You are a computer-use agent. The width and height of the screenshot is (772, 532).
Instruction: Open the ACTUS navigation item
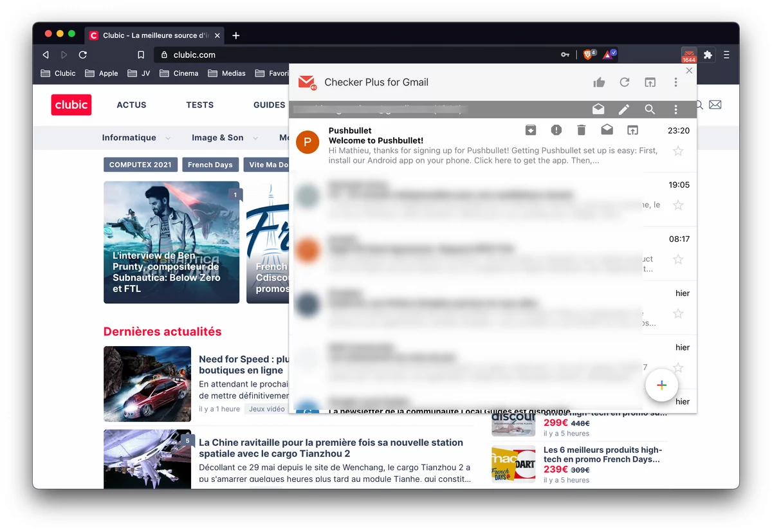(x=131, y=105)
